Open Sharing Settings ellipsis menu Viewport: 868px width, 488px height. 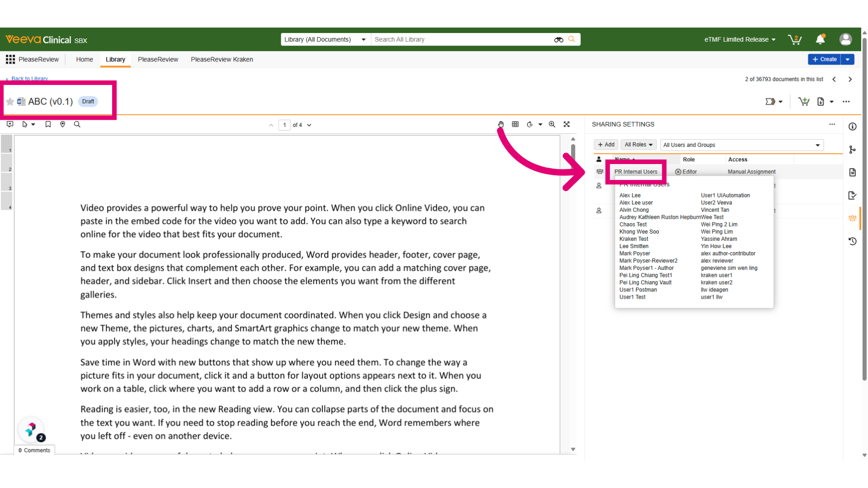[832, 124]
